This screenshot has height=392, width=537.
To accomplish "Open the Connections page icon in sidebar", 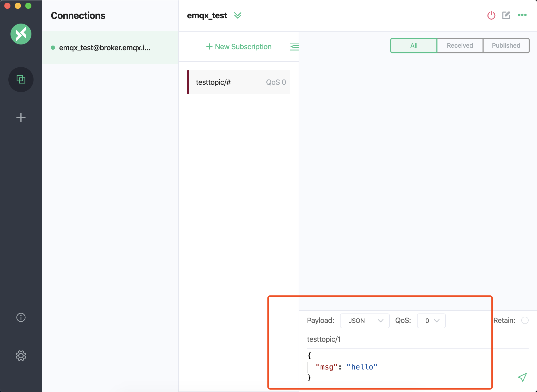I will (x=21, y=79).
